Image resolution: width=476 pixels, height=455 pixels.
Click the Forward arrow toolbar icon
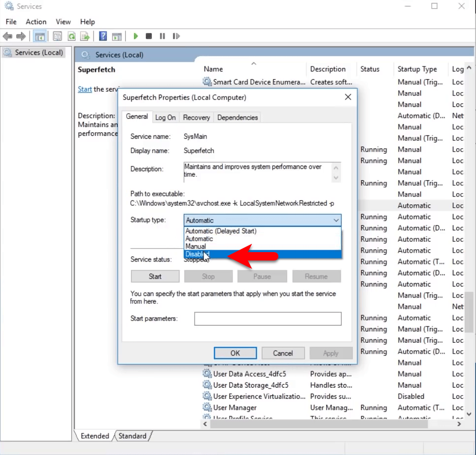tap(21, 36)
